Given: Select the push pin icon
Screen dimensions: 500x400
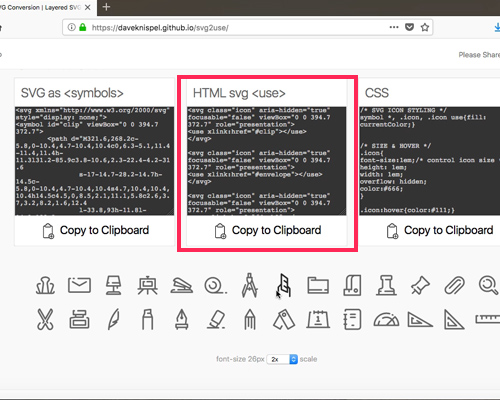Looking at the screenshot, I should 420,286.
